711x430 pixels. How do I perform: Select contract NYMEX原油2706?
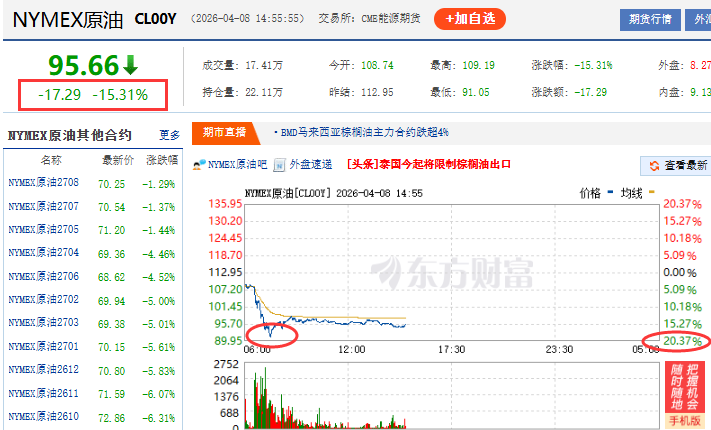point(44,276)
